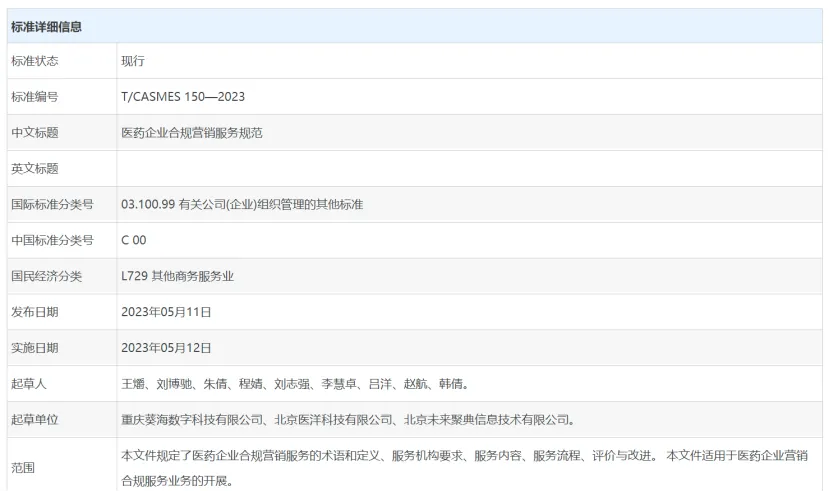Click the 发布日期 row label
Viewport: 830px width, 492px height.
tap(35, 312)
